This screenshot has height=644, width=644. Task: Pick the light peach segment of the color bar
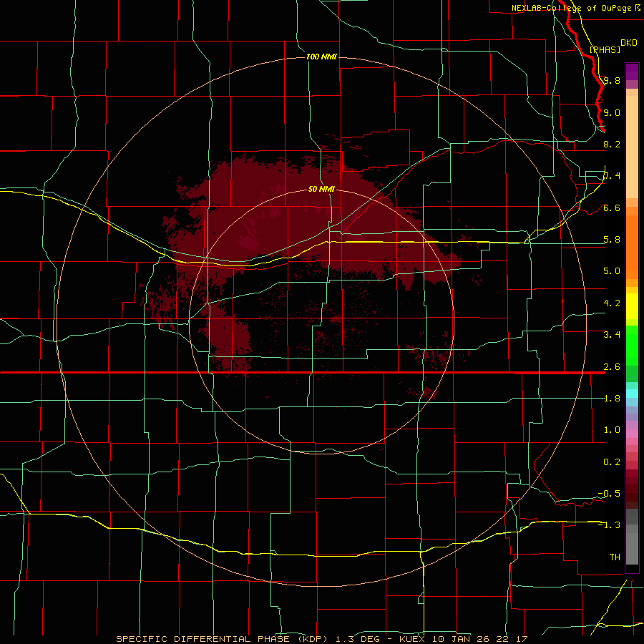pos(632,147)
